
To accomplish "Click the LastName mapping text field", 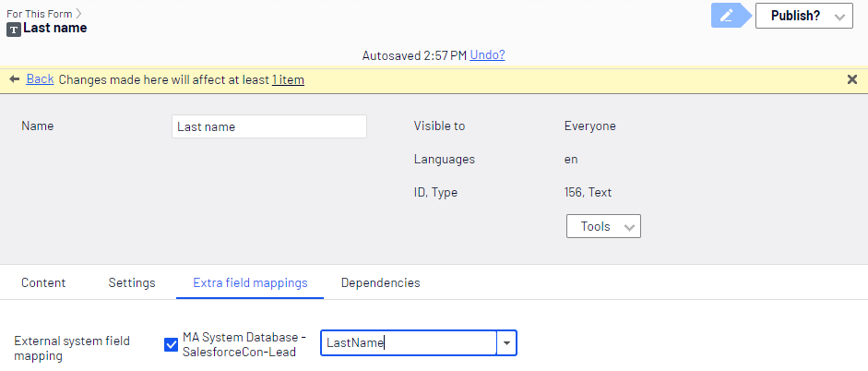I will coord(409,342).
